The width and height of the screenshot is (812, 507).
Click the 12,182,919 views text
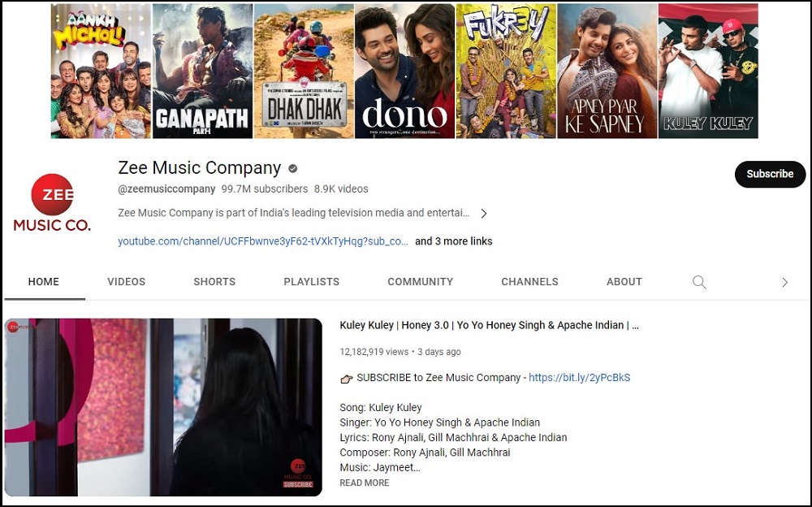tap(374, 352)
